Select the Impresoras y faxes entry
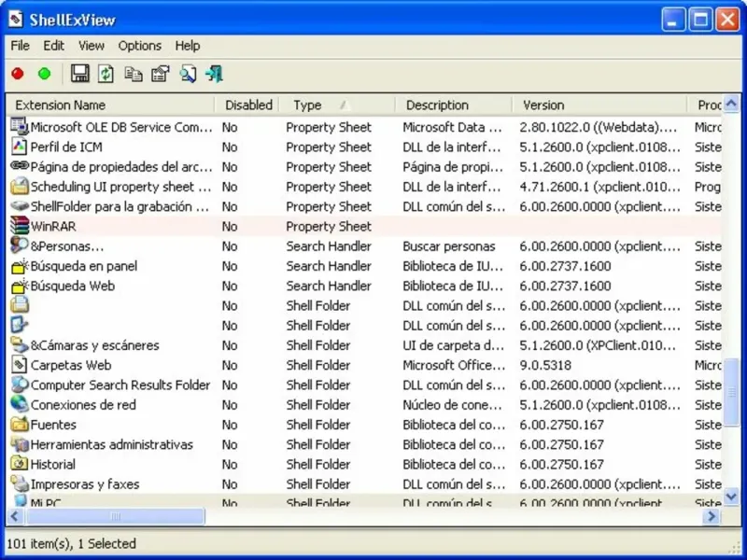747x560 pixels. pos(85,484)
